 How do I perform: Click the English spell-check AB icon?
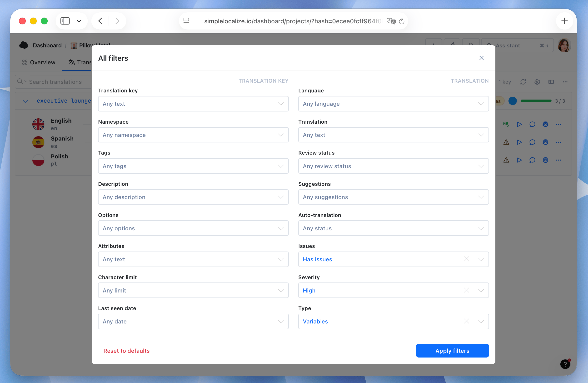[506, 124]
